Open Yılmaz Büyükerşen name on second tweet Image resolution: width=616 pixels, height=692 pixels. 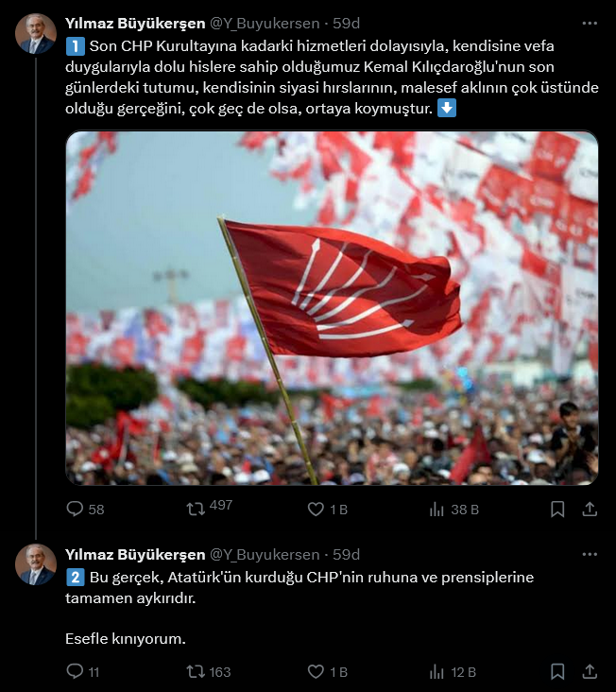tap(135, 554)
